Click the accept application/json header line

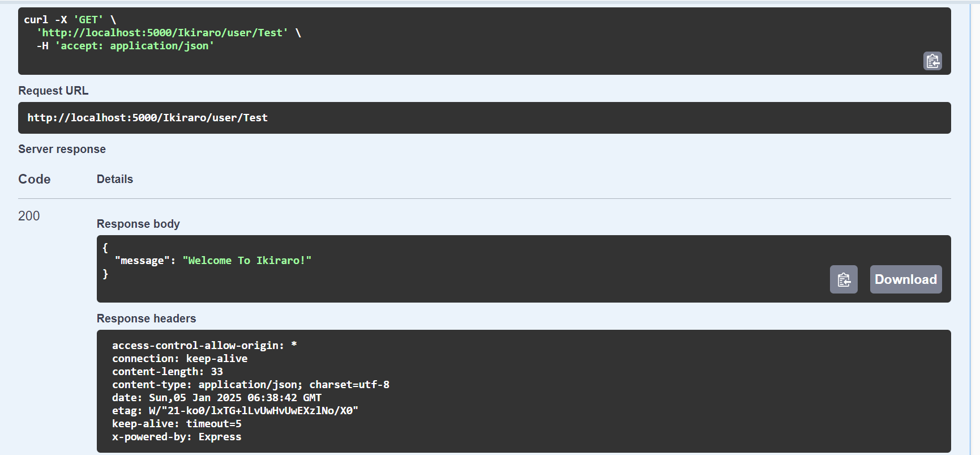point(126,46)
